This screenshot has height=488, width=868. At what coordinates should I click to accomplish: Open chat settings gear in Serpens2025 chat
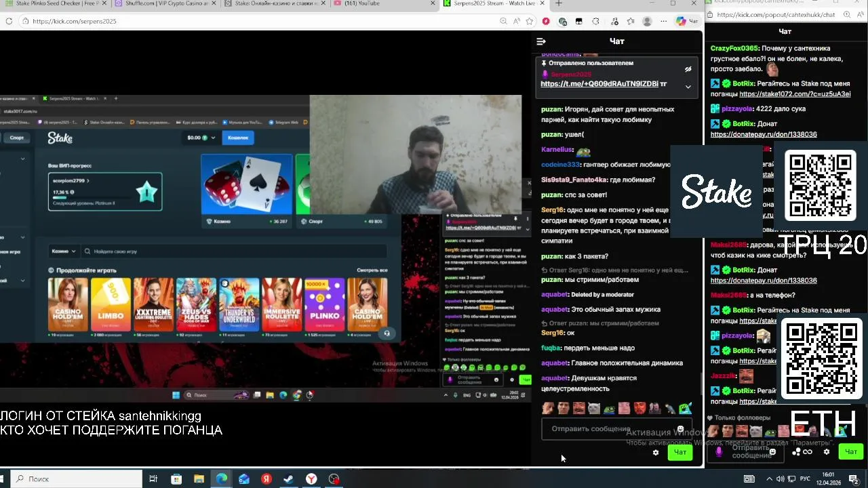coord(655,452)
